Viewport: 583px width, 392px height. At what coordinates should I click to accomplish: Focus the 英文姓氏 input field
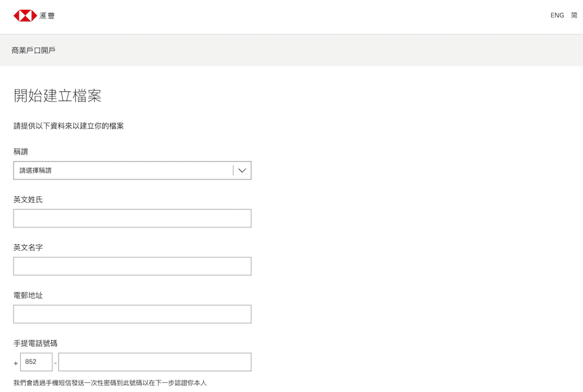132,218
